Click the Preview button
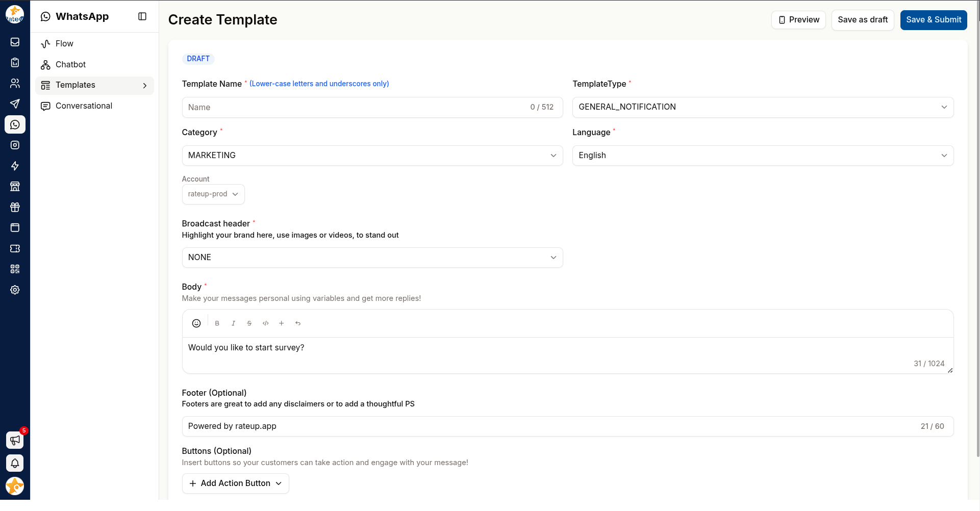Image resolution: width=980 pixels, height=511 pixels. point(798,20)
